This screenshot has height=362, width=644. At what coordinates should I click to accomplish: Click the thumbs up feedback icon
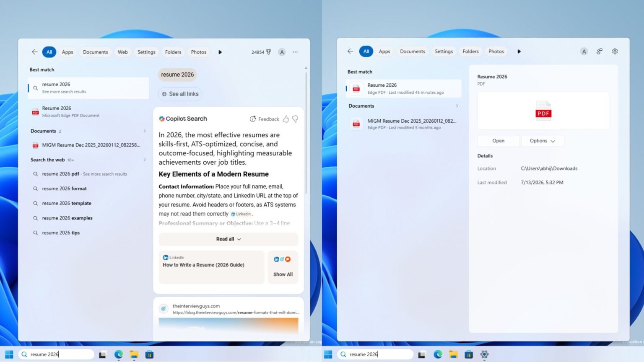pos(286,119)
